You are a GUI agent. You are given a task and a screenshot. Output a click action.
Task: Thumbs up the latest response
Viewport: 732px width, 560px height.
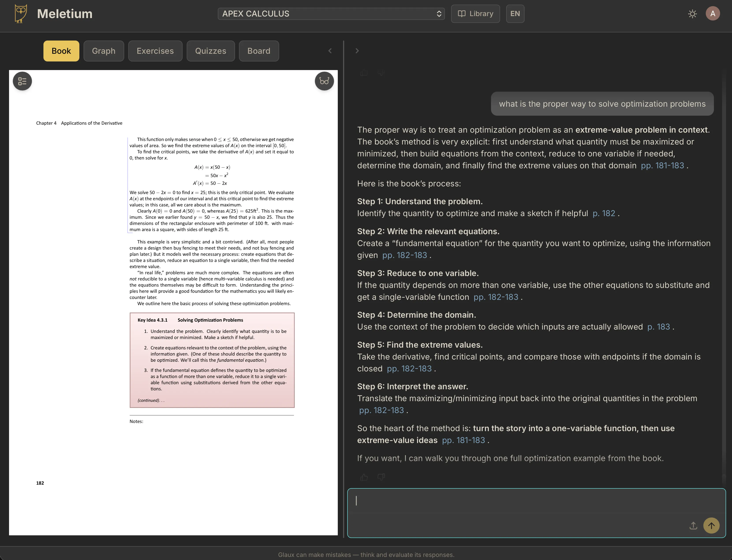[364, 477]
